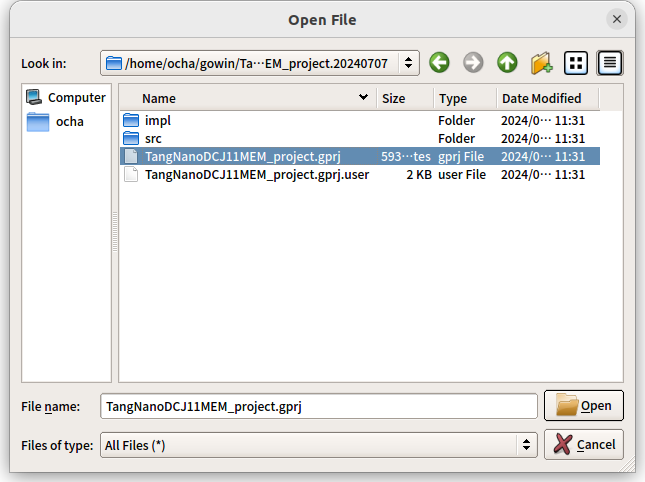Switch to Detail View mode
The height and width of the screenshot is (482, 645).
[x=610, y=63]
